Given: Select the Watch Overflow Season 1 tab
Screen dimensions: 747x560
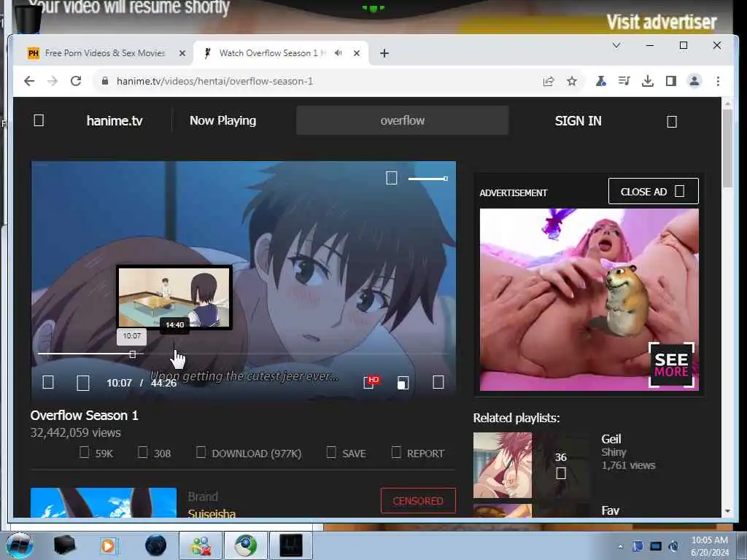Looking at the screenshot, I should click(273, 53).
